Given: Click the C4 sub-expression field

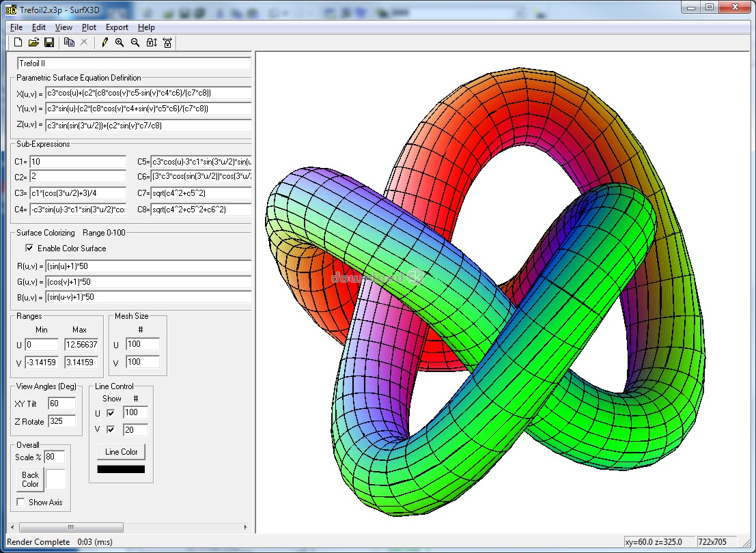Looking at the screenshot, I should [78, 209].
